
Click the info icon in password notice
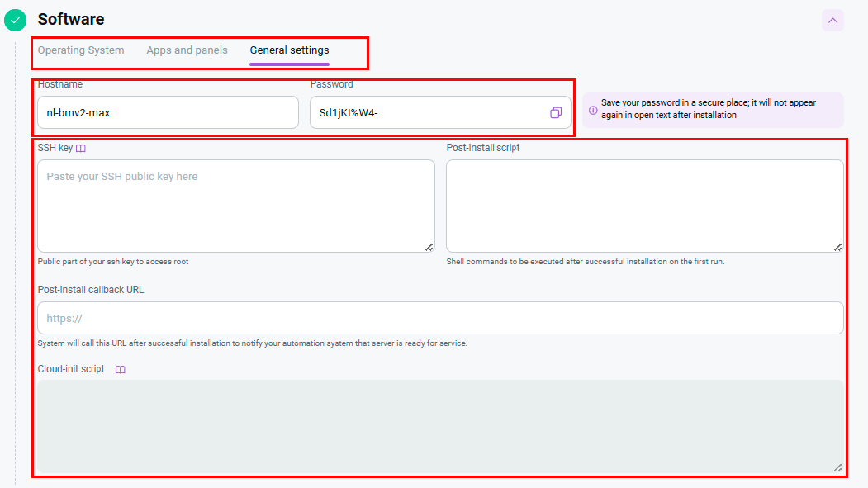click(593, 110)
